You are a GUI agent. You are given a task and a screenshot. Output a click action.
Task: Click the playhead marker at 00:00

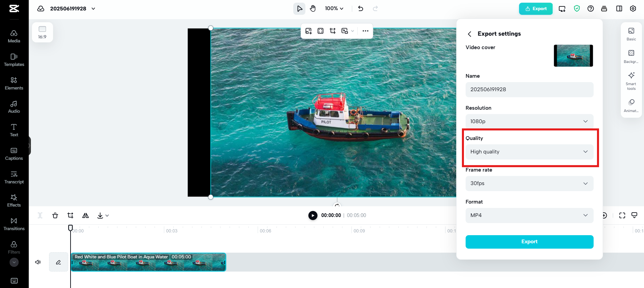pyautogui.click(x=70, y=228)
